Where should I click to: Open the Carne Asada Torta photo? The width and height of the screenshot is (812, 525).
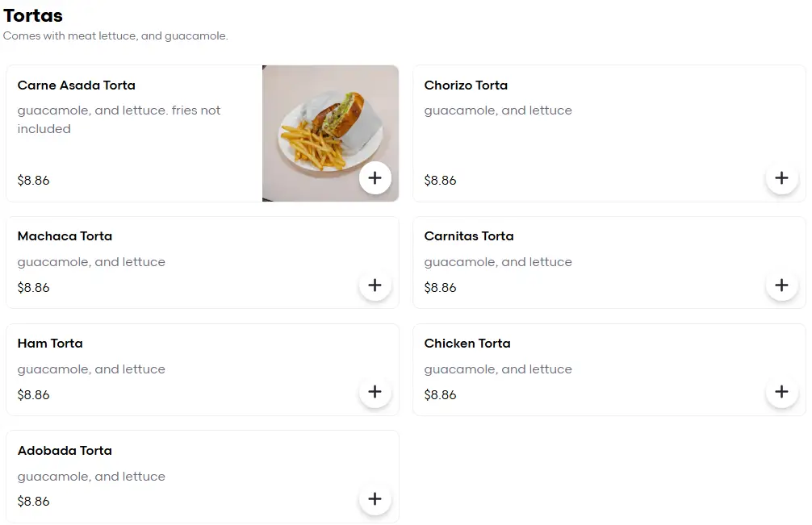tap(330, 133)
